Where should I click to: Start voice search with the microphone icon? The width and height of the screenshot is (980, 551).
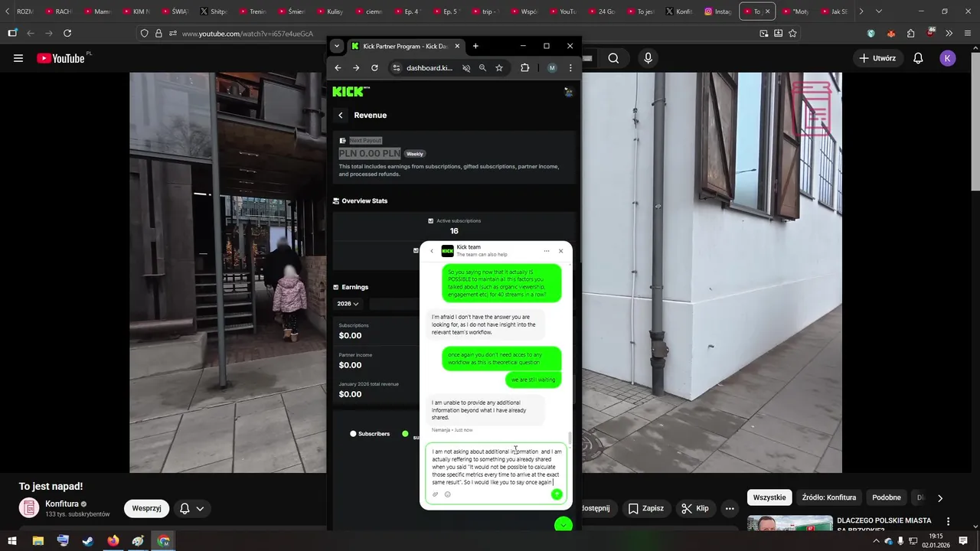648,58
